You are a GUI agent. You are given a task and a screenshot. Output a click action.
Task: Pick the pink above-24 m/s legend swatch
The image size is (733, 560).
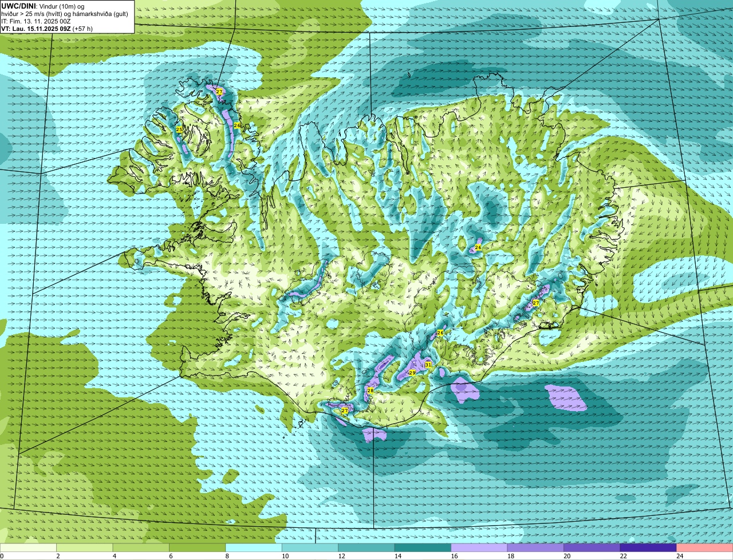click(x=705, y=548)
